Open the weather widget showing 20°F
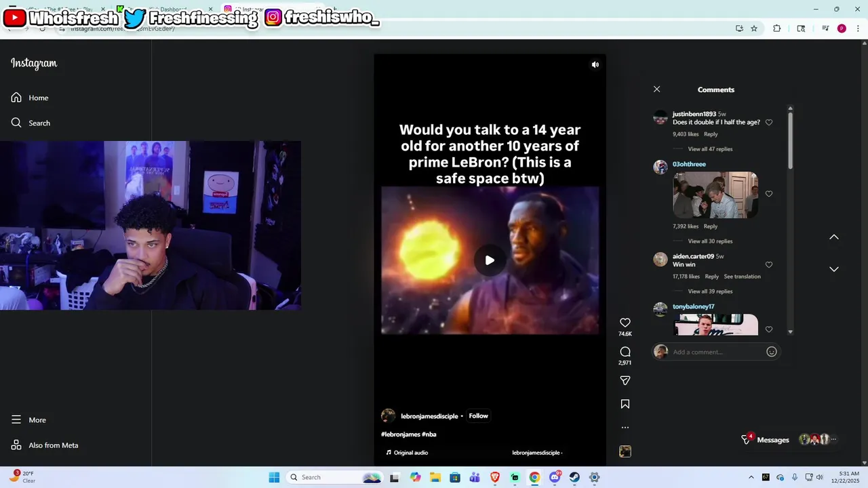This screenshot has width=868, height=488. coord(22,476)
